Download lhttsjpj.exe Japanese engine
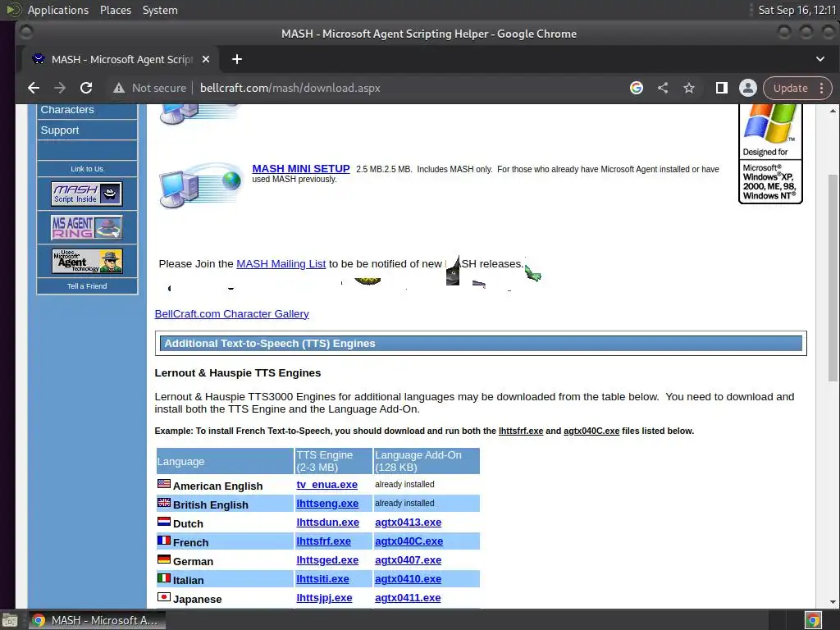 coord(324,598)
